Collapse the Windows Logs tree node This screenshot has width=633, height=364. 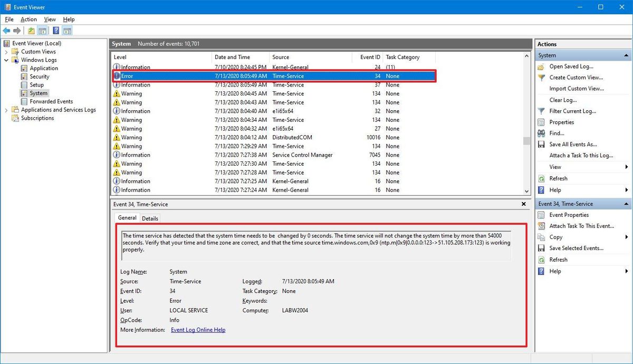pyautogui.click(x=6, y=60)
